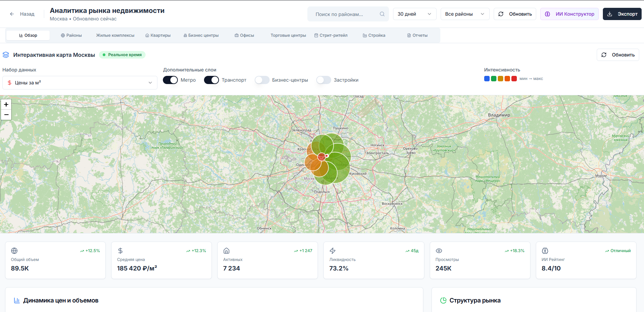
Task: Click the search magnifier icon
Action: pos(382,14)
